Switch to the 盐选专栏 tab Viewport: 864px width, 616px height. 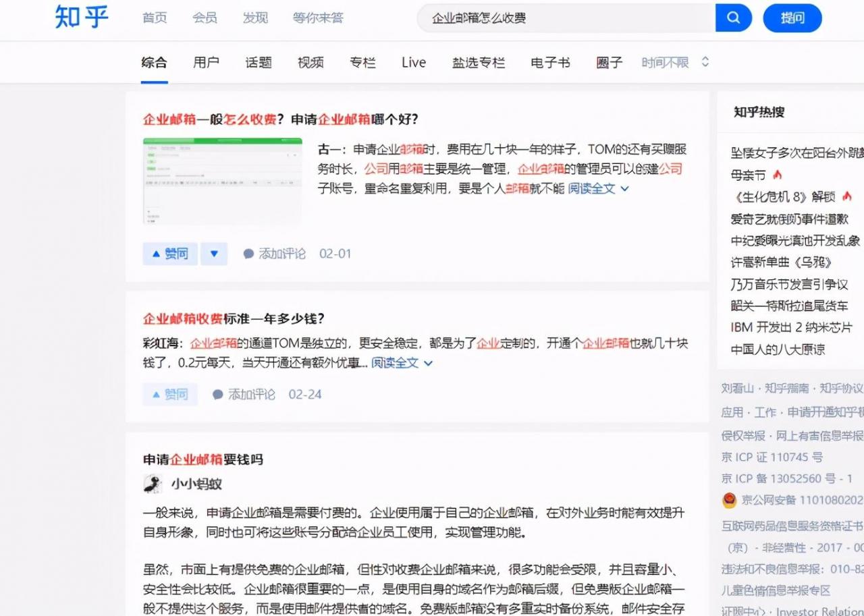(x=479, y=61)
